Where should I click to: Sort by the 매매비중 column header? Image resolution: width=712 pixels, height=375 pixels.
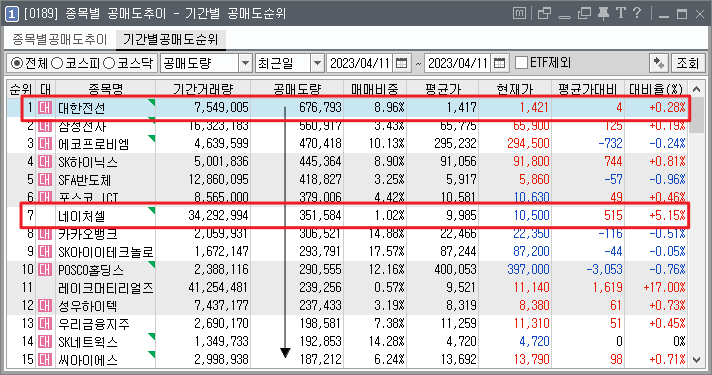click(x=375, y=89)
